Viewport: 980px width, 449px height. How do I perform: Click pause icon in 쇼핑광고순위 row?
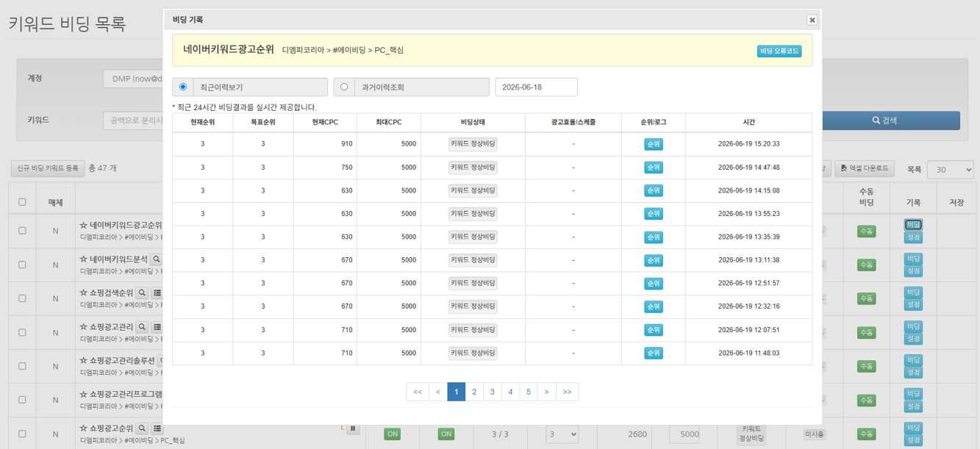pyautogui.click(x=353, y=428)
